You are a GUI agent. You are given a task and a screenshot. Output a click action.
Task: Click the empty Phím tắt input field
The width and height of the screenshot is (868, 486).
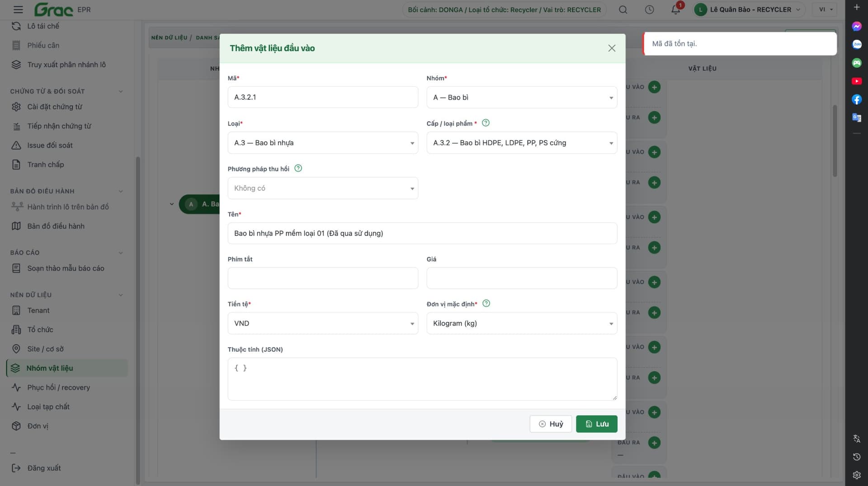coord(323,278)
